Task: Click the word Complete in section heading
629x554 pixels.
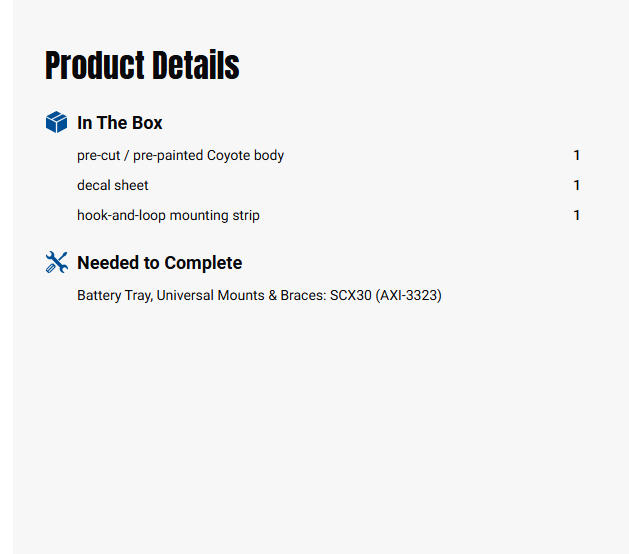Action: tap(203, 264)
